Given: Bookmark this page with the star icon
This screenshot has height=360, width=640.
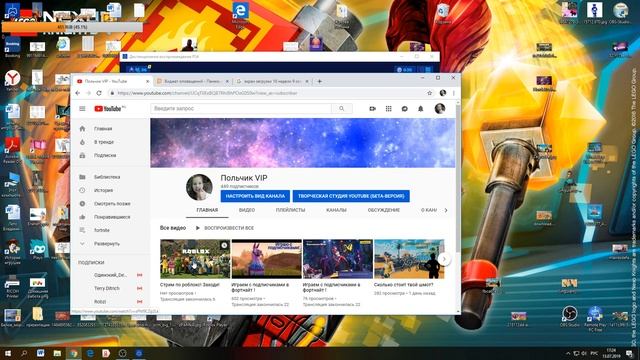Looking at the screenshot, I should [429, 93].
